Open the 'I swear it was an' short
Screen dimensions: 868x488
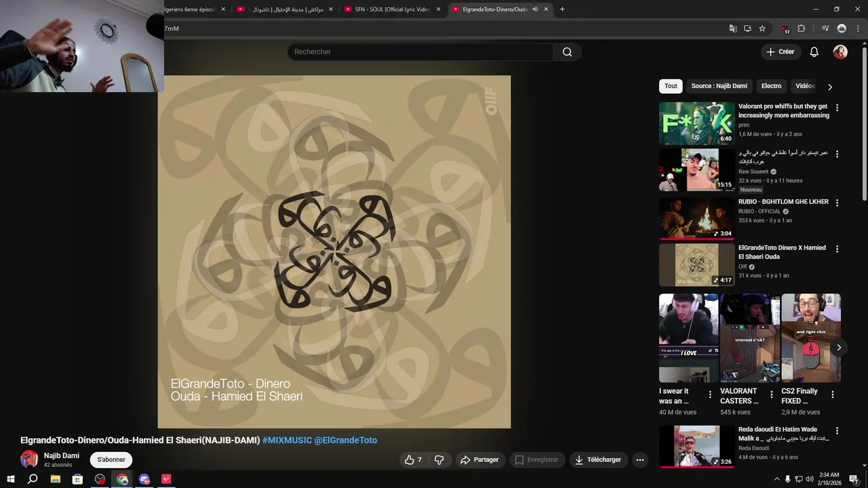[x=688, y=338]
